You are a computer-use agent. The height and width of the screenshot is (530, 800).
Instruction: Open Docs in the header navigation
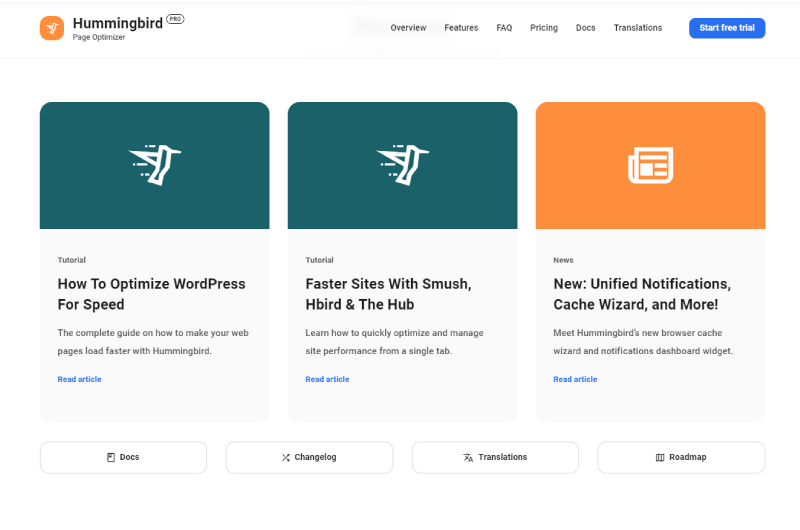(586, 28)
